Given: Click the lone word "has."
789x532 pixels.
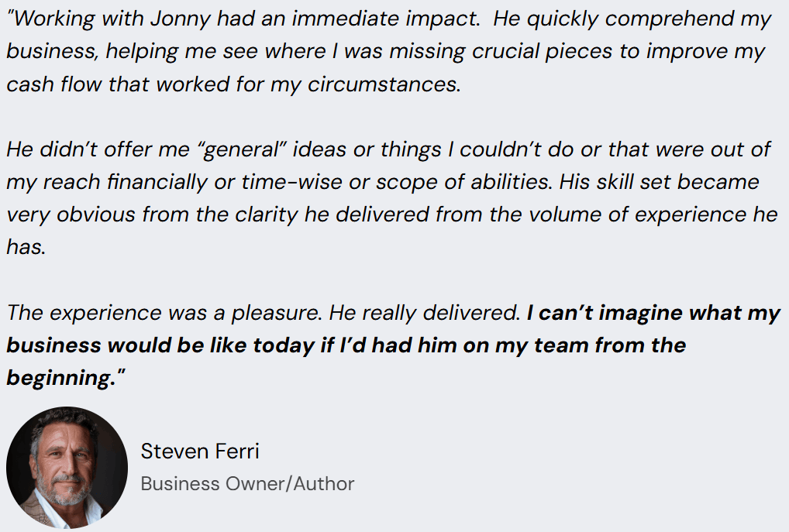Looking at the screenshot, I should point(26,247).
